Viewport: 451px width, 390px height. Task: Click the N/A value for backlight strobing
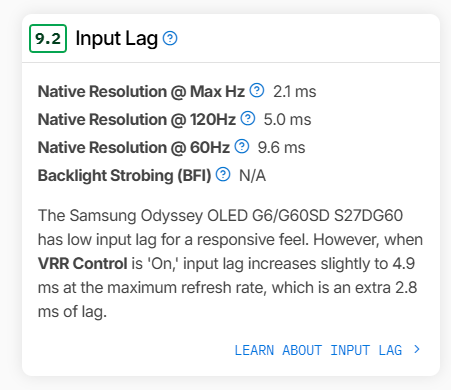(252, 176)
